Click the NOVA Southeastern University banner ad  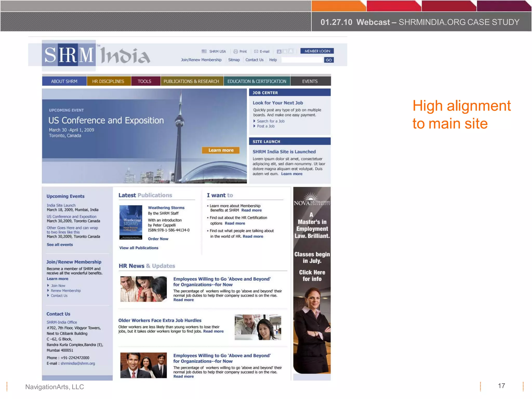312,280
